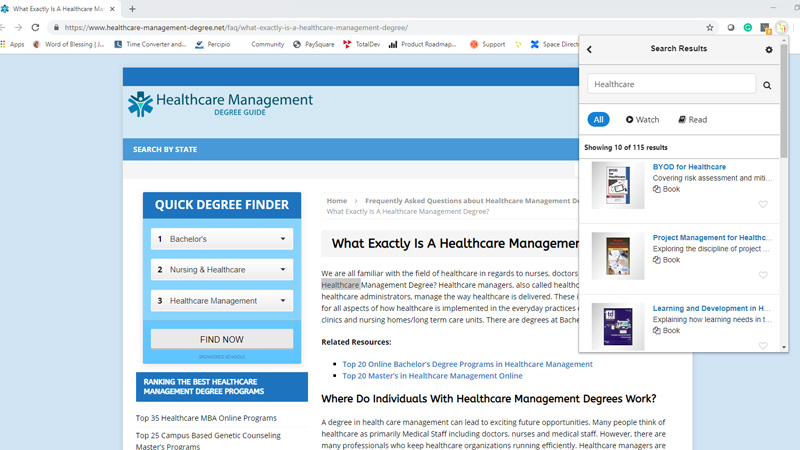Favorite the BYOD for Healthcare book
The width and height of the screenshot is (800, 450).
click(x=763, y=204)
